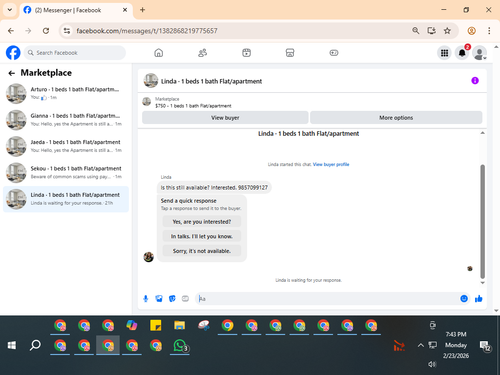Click the Facebook logo
This screenshot has width=500, height=375.
[13, 53]
